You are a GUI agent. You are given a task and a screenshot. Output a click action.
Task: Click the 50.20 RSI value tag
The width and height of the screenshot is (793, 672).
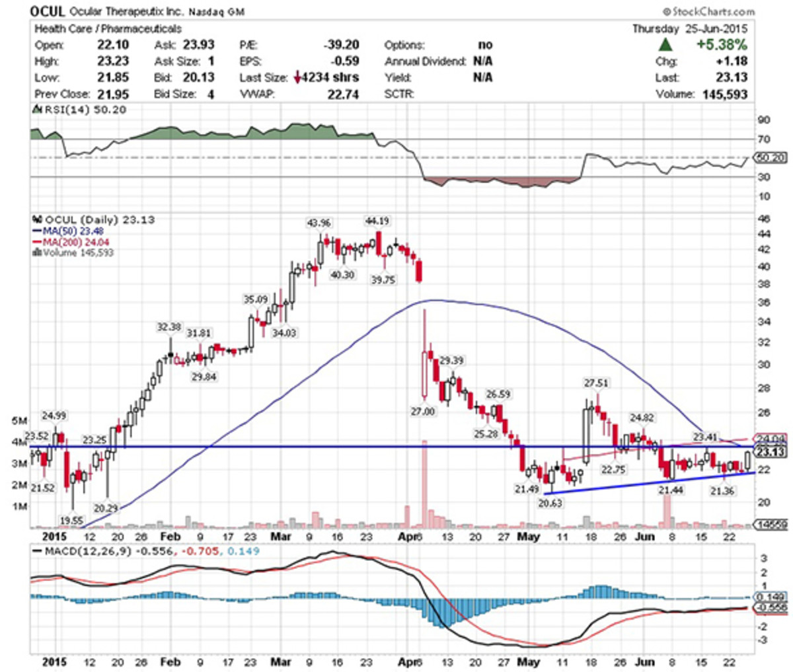click(x=769, y=158)
